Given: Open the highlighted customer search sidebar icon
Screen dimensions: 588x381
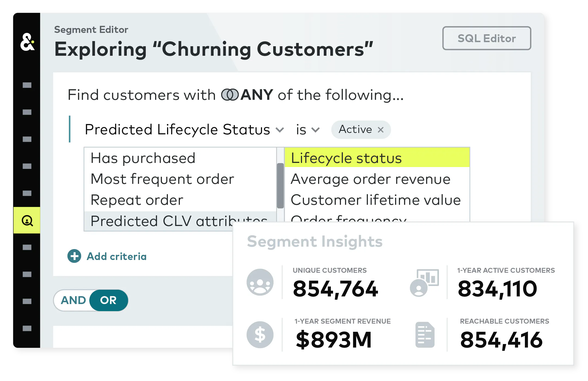Looking at the screenshot, I should point(27,220).
